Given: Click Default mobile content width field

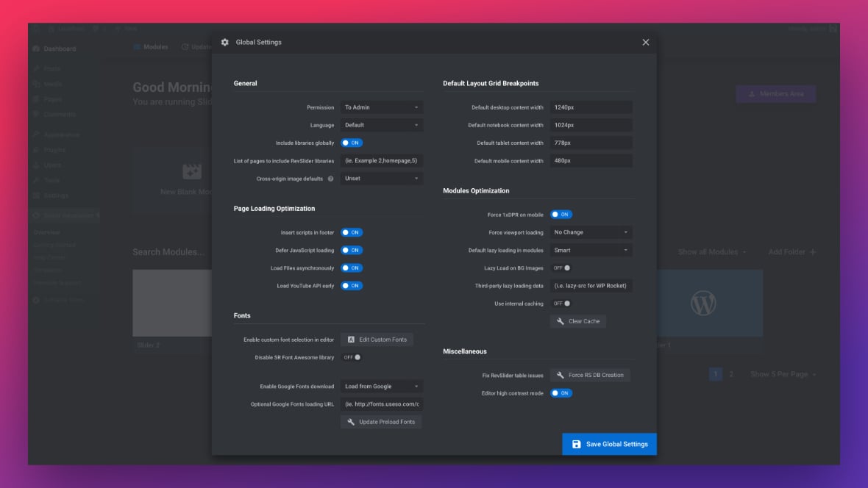Looking at the screenshot, I should click(591, 161).
